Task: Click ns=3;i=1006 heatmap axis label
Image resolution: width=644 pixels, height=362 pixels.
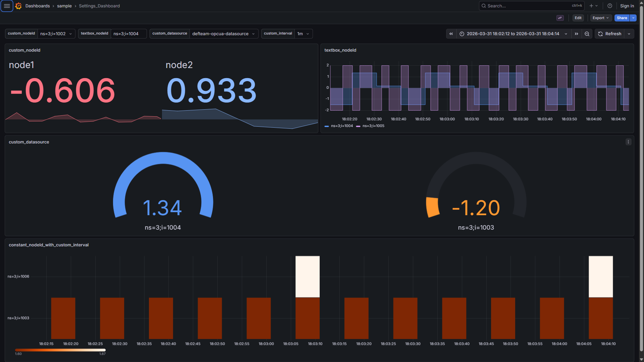Action: click(x=18, y=277)
